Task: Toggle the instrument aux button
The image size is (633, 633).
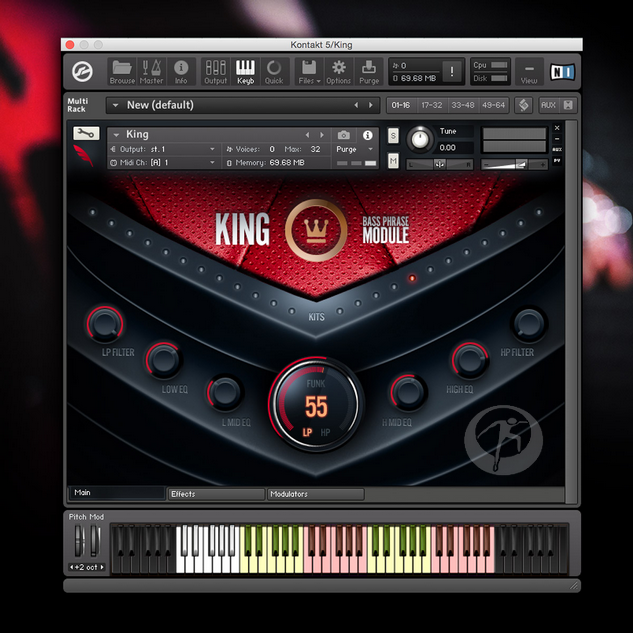Action: tap(557, 150)
